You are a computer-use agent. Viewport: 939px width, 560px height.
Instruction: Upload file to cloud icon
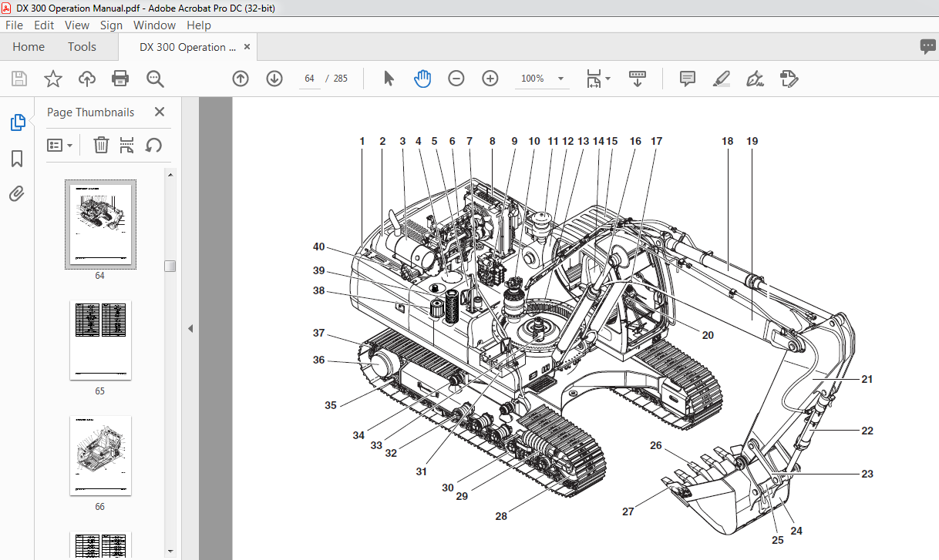[86, 79]
